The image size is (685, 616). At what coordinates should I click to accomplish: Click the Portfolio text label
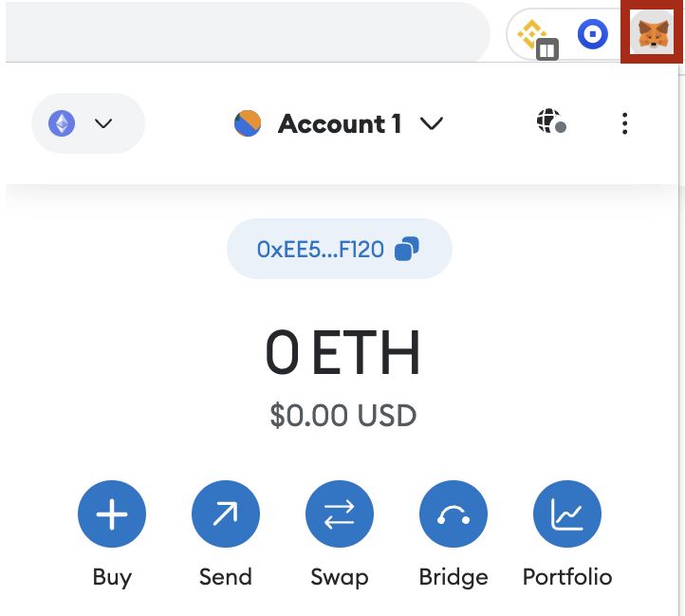click(x=567, y=577)
